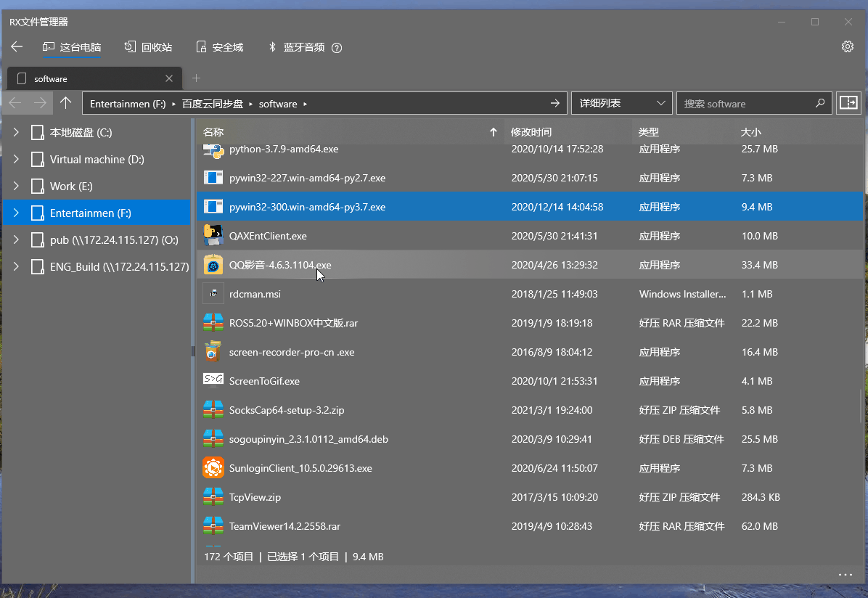Sort by 修改时间 column header
Viewport: 868px width, 598px height.
tap(531, 132)
